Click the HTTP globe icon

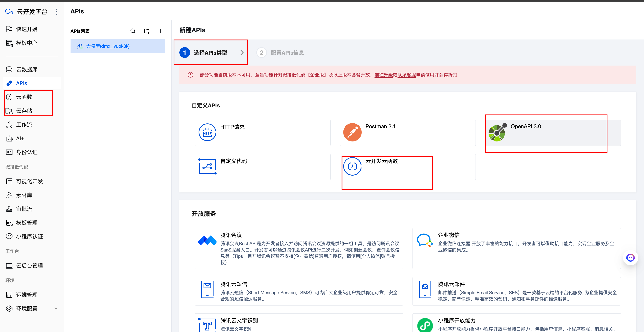tap(208, 132)
